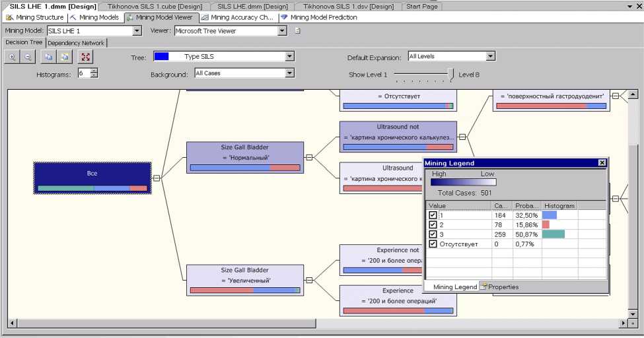Toggle checkbox for value 2 in legend
Viewport: 644px width, 338px height.
(x=433, y=224)
